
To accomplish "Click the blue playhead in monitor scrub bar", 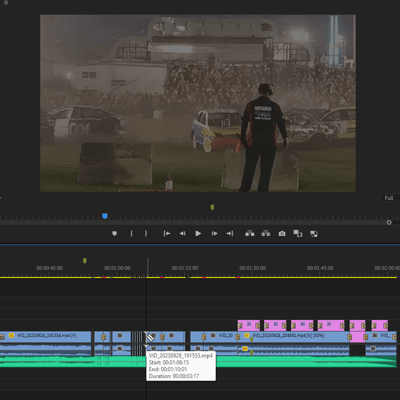I will coord(105,216).
